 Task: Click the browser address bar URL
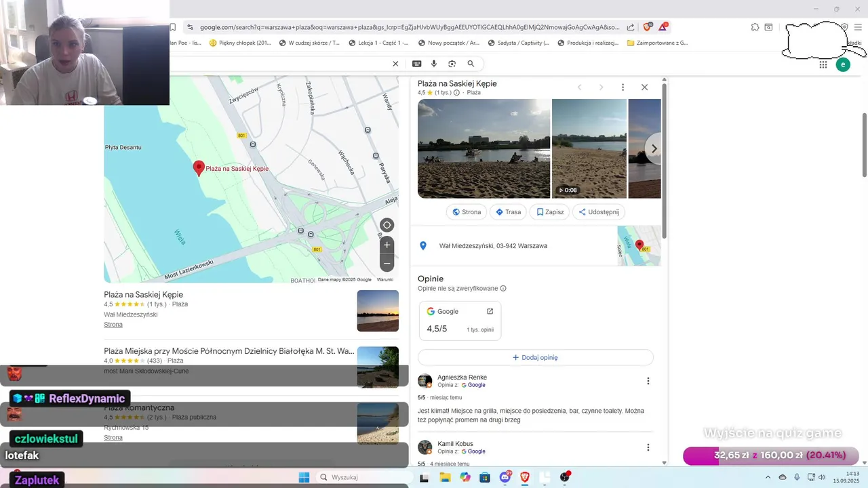click(x=410, y=27)
